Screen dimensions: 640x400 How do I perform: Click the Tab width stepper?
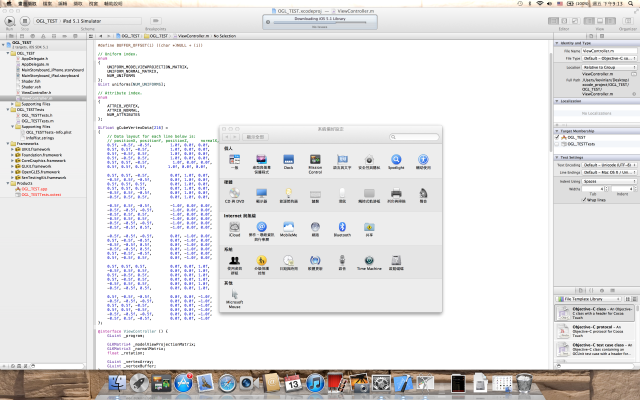[x=606, y=189]
